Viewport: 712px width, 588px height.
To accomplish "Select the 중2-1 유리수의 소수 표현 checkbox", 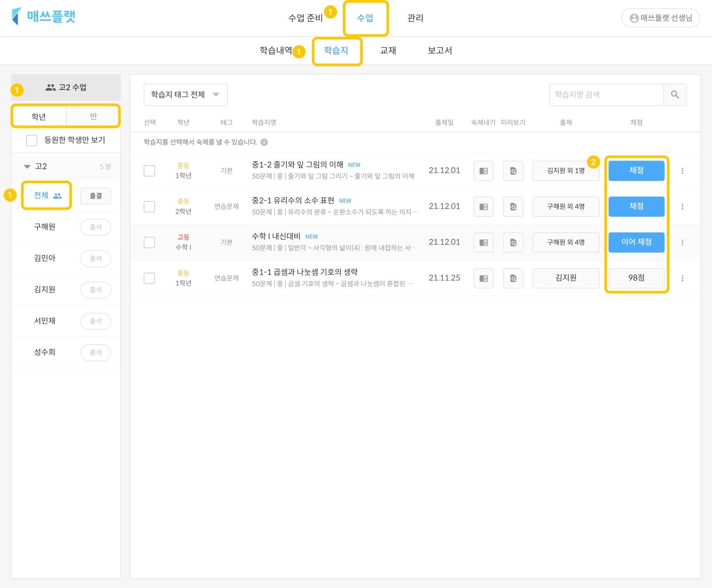I will pos(149,206).
